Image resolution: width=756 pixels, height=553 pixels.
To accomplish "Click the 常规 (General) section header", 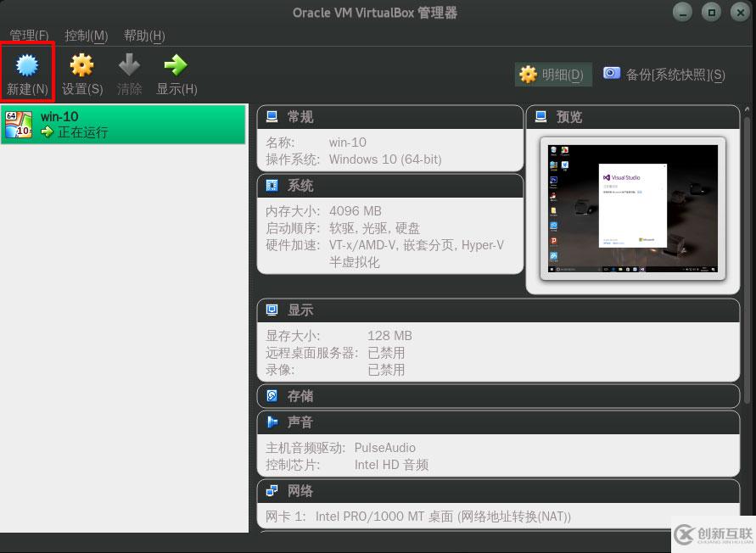I will pos(390,117).
